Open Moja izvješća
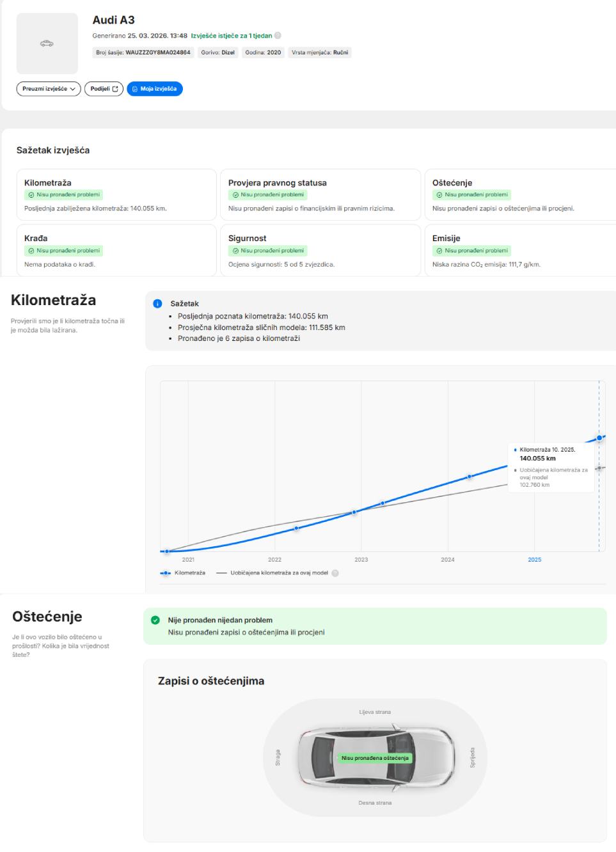The height and width of the screenshot is (852, 616). (x=154, y=89)
